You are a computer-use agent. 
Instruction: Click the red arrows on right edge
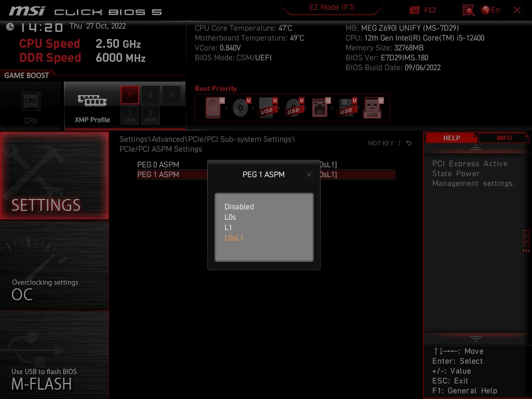pyautogui.click(x=526, y=251)
